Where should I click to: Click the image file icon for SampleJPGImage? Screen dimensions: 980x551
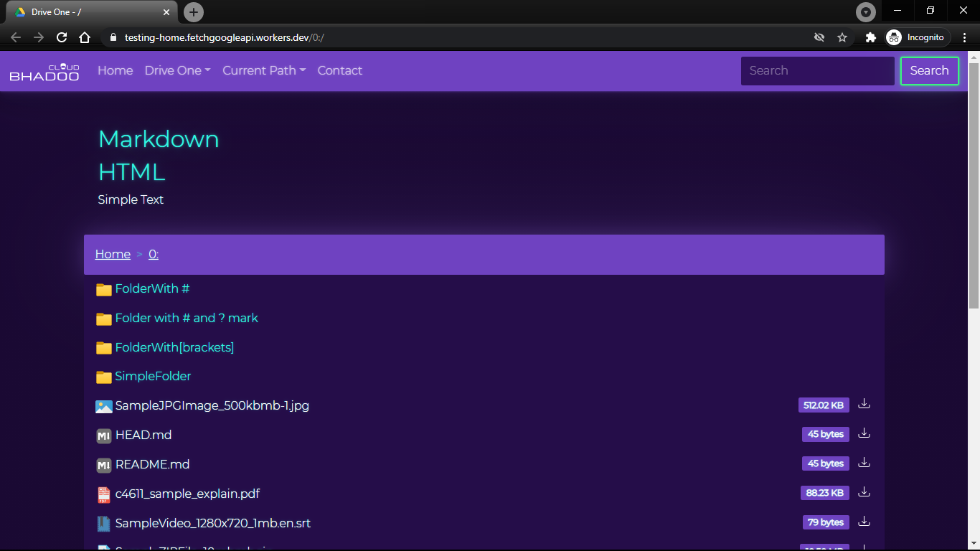[104, 406]
